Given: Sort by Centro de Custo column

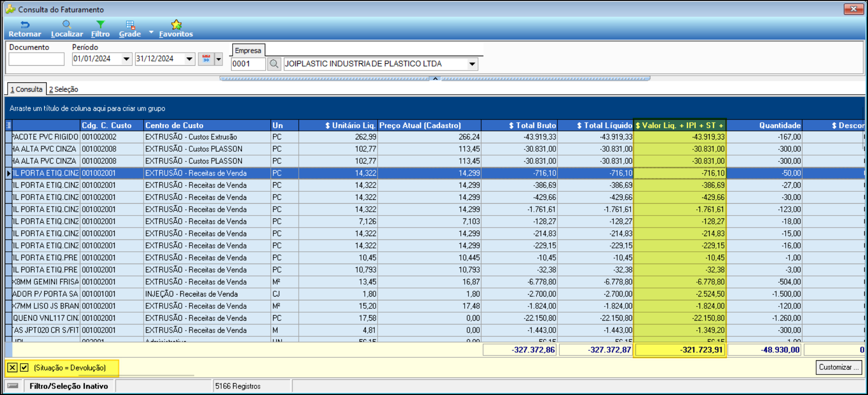Looking at the screenshot, I should click(207, 125).
